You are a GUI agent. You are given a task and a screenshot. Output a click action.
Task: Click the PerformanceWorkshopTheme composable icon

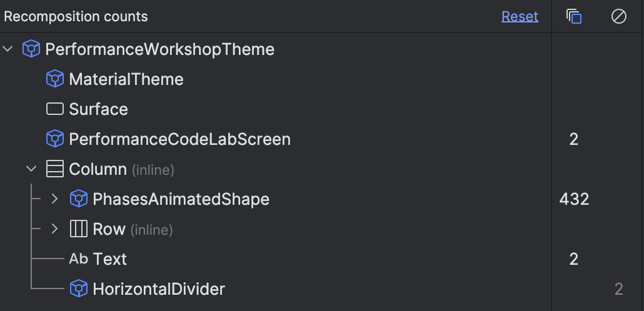coord(31,49)
